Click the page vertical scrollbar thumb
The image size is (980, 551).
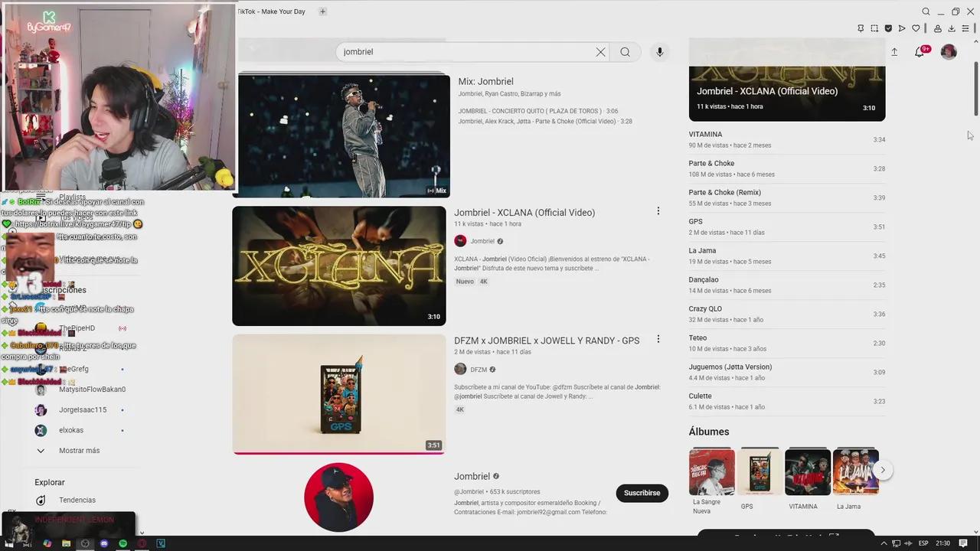pos(975,88)
